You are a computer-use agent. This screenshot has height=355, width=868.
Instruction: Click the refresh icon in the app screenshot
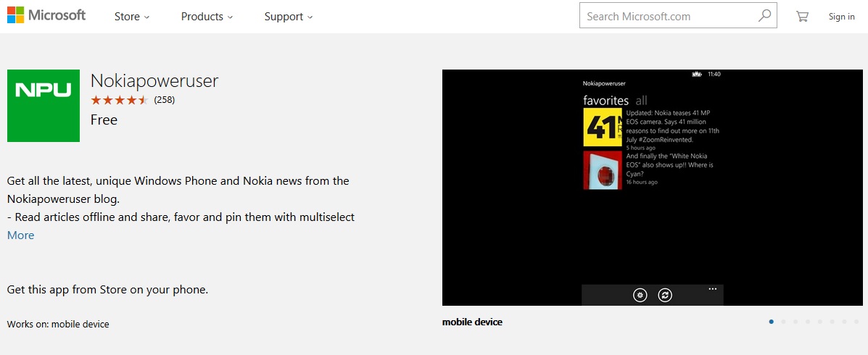[665, 295]
